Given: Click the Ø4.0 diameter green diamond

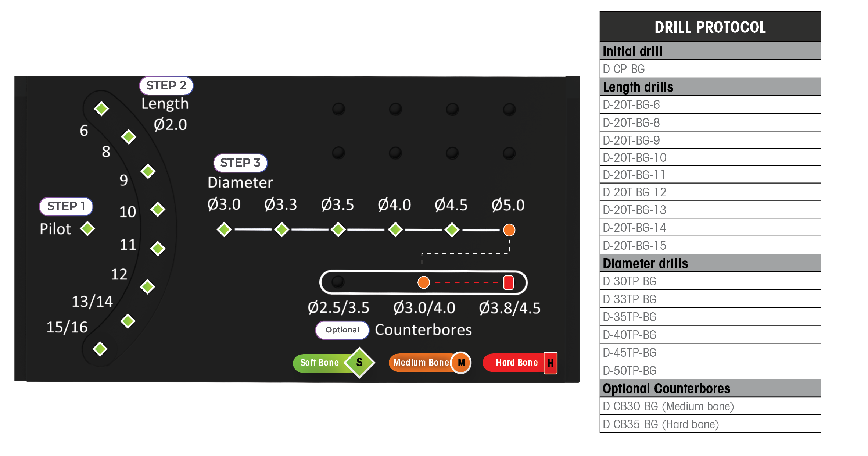Looking at the screenshot, I should (x=395, y=229).
